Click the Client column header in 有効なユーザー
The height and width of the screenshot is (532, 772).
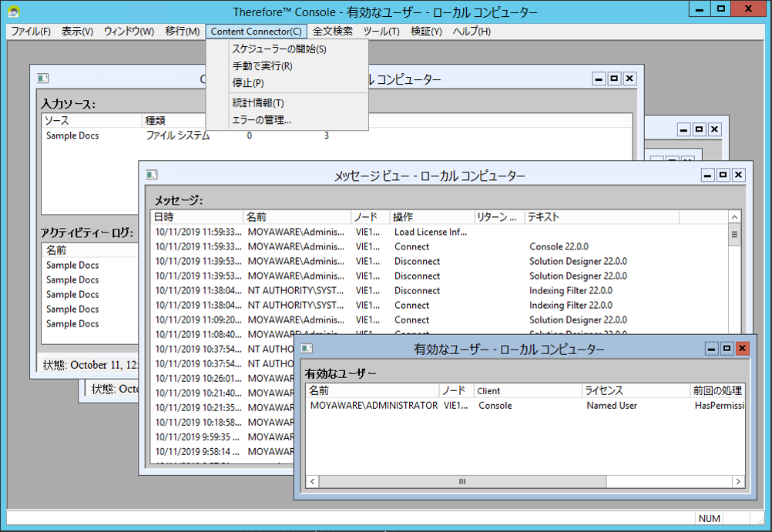[x=528, y=391]
